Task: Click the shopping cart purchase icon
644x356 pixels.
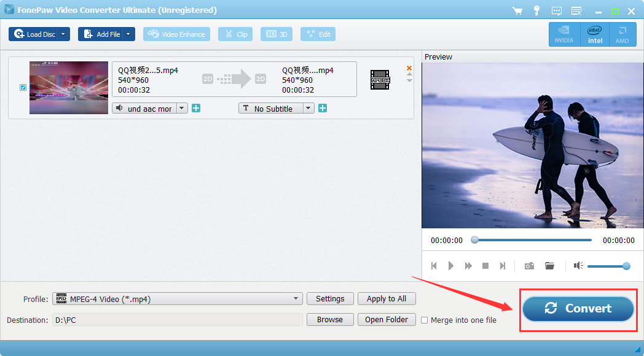Action: [517, 11]
